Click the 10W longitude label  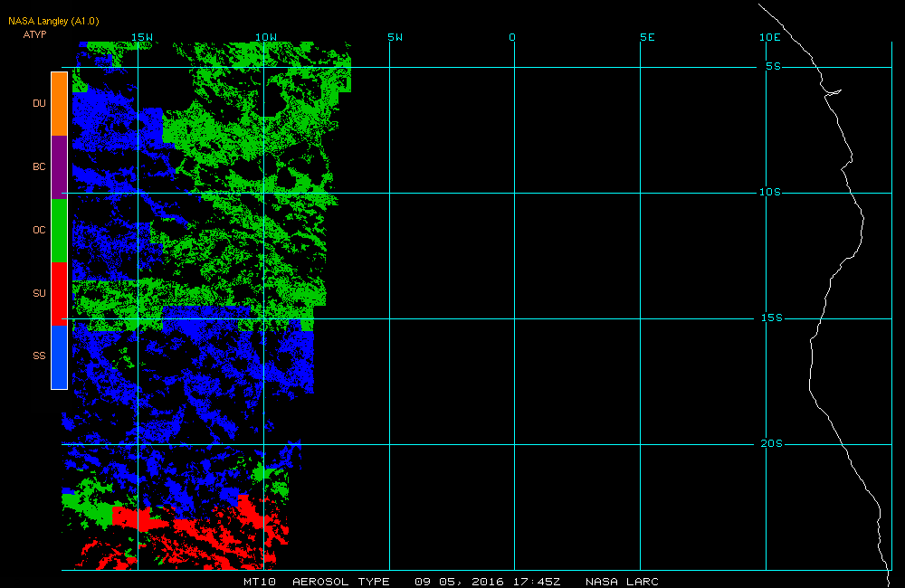(266, 37)
